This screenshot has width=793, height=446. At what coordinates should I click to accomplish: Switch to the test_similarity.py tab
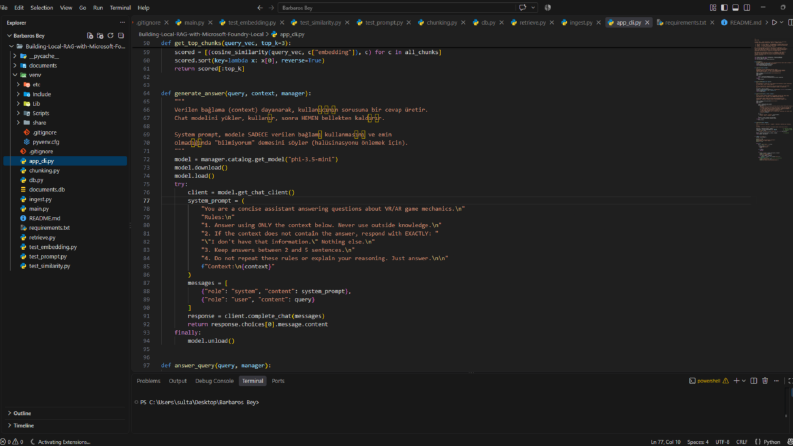pos(320,23)
